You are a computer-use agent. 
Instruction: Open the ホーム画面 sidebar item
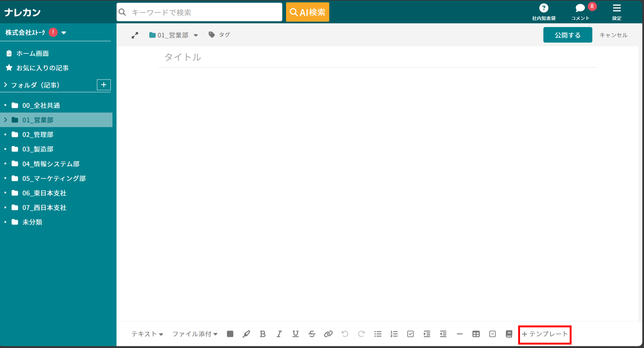click(32, 53)
